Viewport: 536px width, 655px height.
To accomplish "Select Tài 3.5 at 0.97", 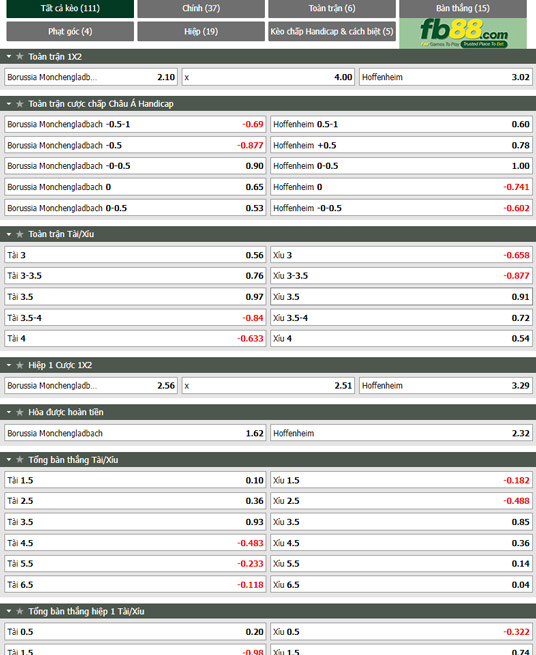I will (x=135, y=297).
